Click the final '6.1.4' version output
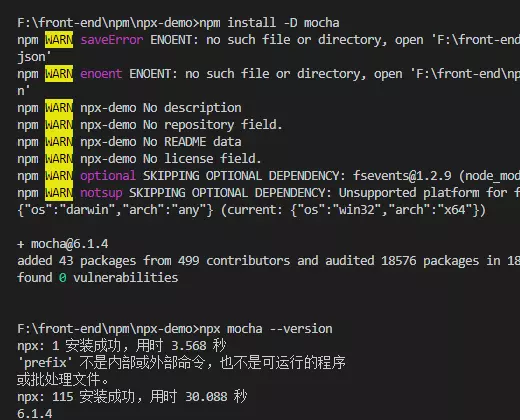The height and width of the screenshot is (420, 520). pyautogui.click(x=35, y=414)
